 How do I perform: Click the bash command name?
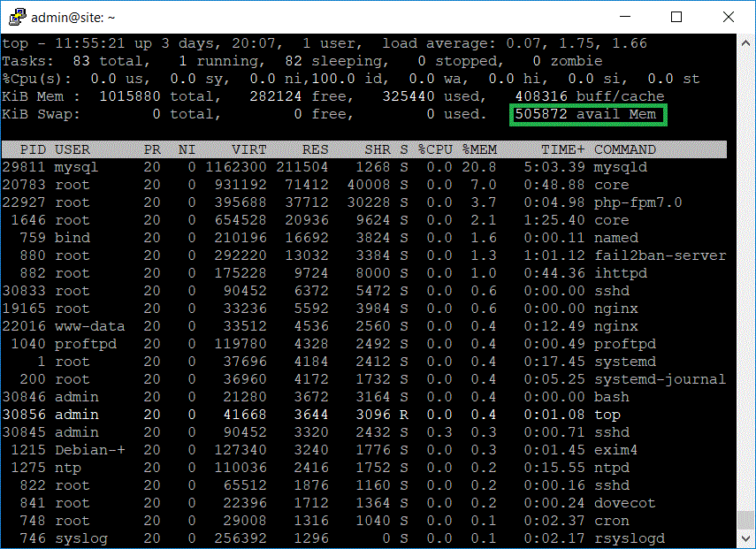coord(612,397)
